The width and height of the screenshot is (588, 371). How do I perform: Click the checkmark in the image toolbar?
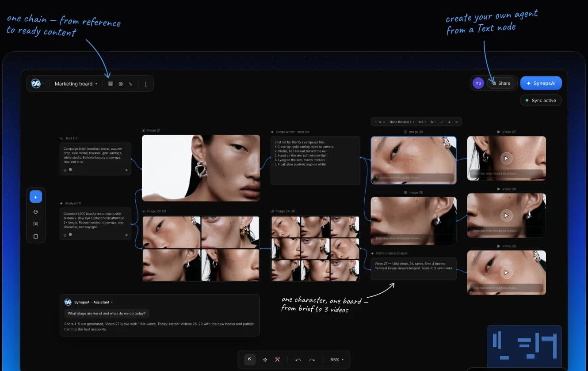tap(442, 122)
